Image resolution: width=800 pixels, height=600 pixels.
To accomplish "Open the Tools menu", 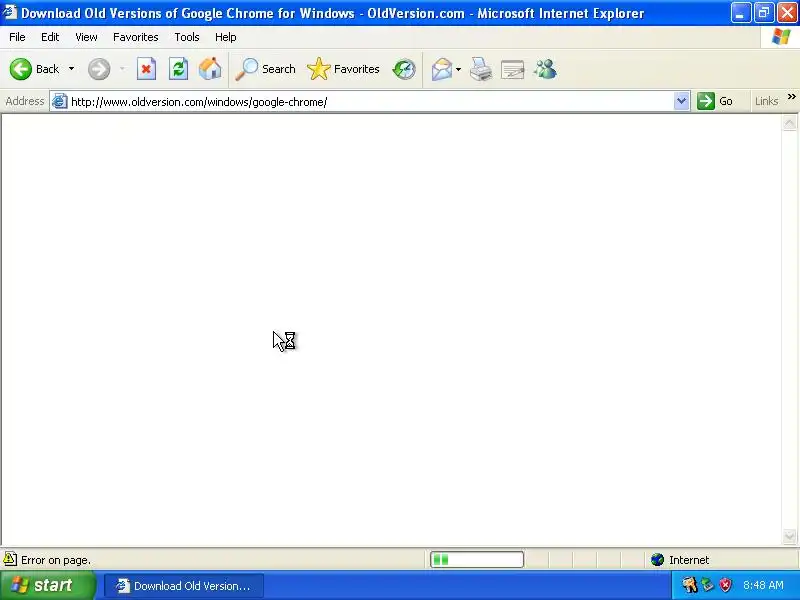I will [187, 37].
